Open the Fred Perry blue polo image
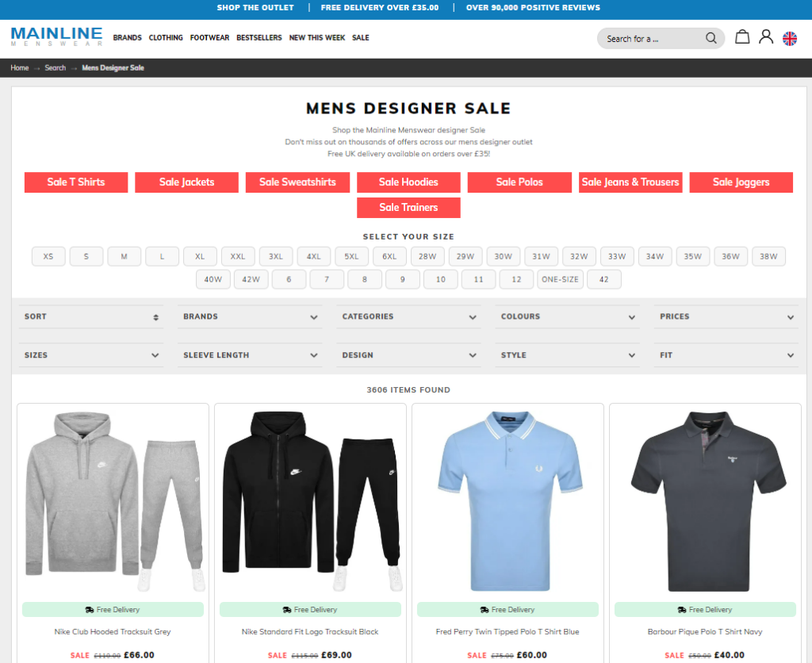Screen dimensions: 812x663 pyautogui.click(x=508, y=501)
